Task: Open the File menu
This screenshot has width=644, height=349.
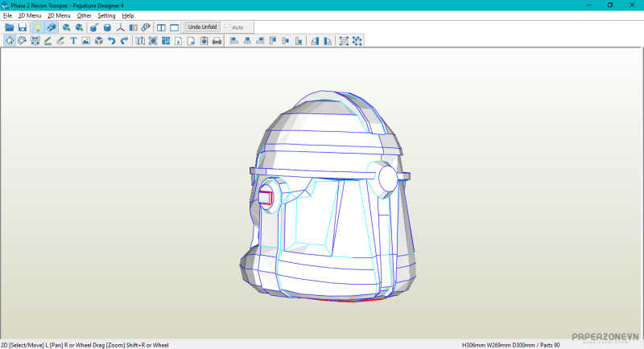Action: pos(7,15)
